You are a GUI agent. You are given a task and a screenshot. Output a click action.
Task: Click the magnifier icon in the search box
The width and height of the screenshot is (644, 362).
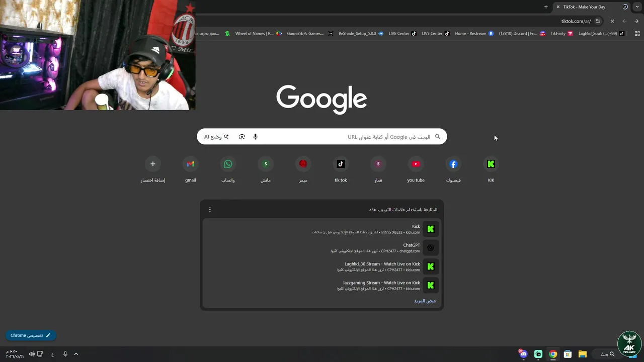(438, 137)
